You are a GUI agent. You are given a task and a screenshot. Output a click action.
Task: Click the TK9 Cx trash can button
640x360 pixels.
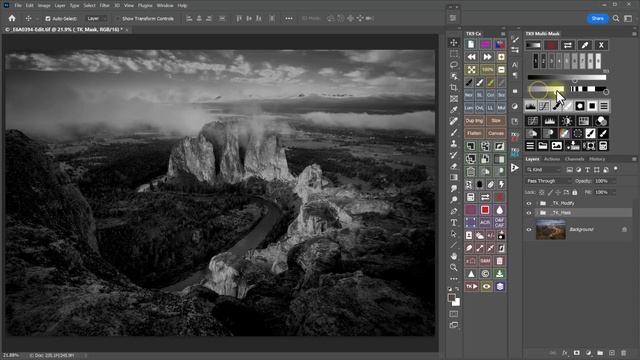500,261
